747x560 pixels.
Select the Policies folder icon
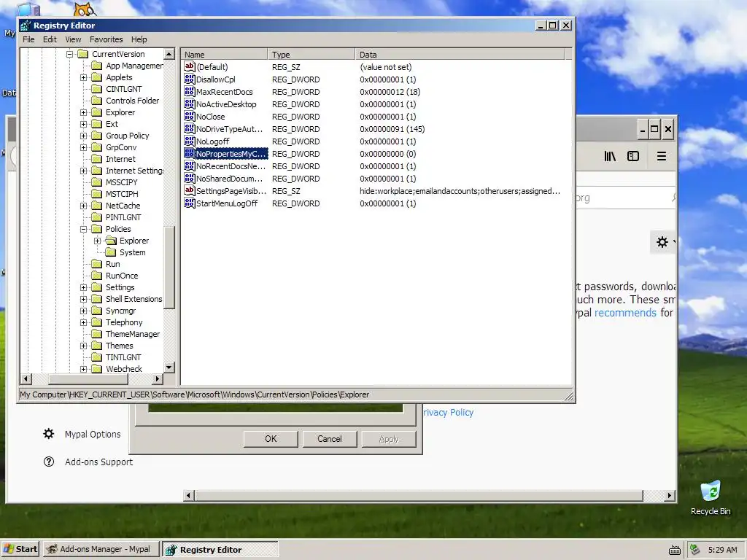(x=97, y=229)
